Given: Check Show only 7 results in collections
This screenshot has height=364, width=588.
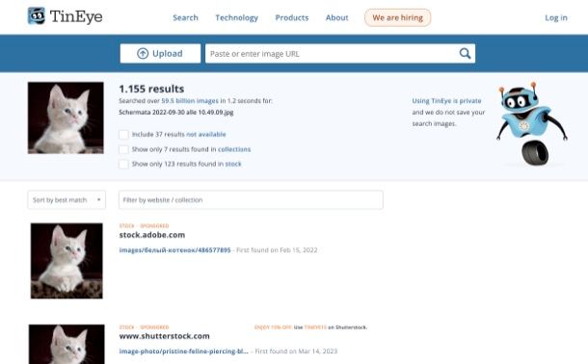Looking at the screenshot, I should [x=123, y=149].
